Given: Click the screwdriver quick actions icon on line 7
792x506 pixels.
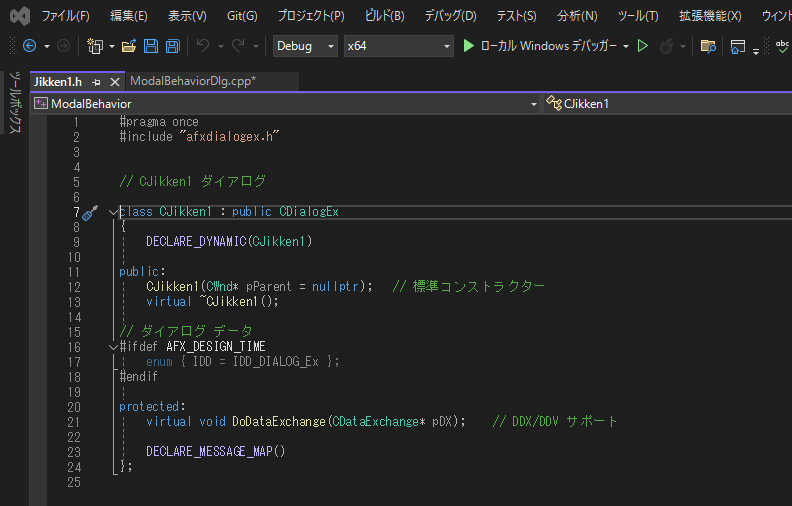Looking at the screenshot, I should pos(88,213).
